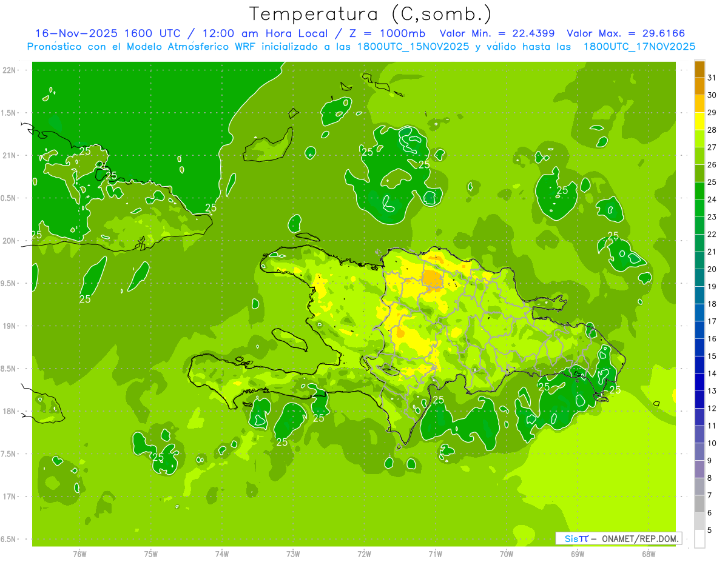Viewport: 728px width, 562px height.
Task: Click the "30" value on the color scale
Action: pos(712,95)
